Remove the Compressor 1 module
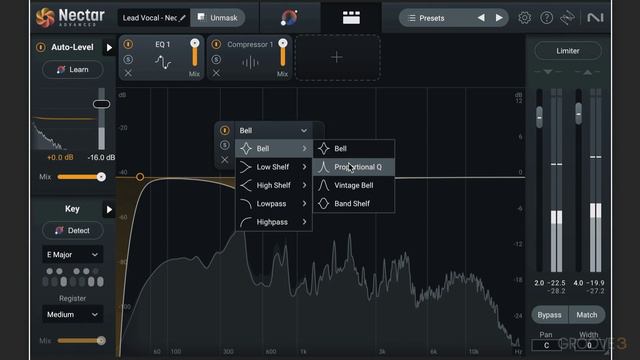Screen dimensions: 640x360 click(x=216, y=73)
